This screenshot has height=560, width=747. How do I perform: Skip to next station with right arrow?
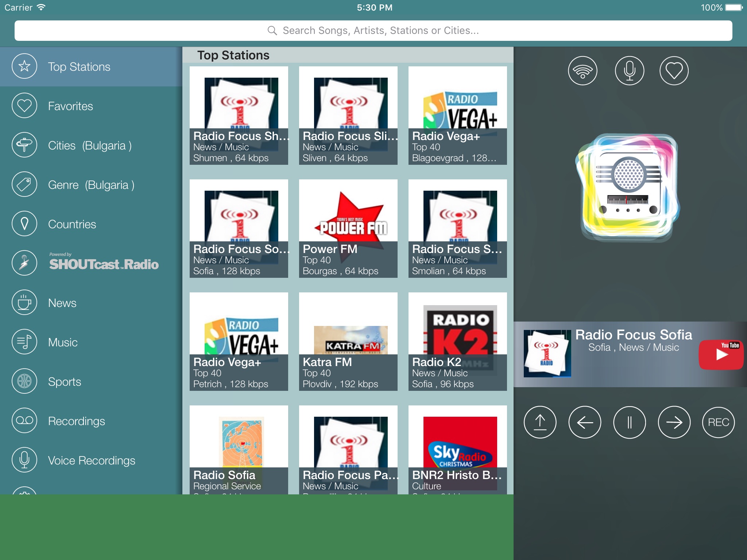click(674, 422)
